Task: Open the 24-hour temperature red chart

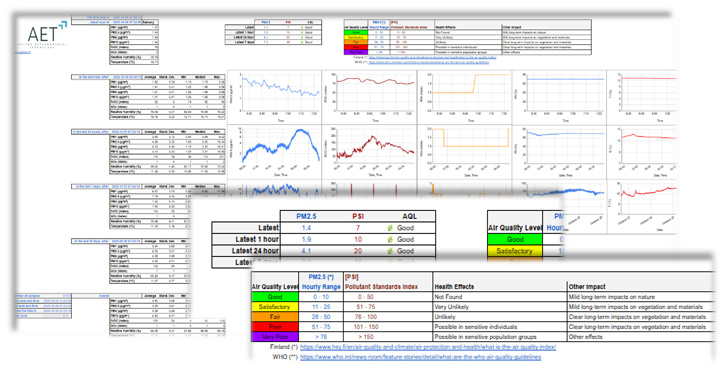Action: [x=643, y=152]
